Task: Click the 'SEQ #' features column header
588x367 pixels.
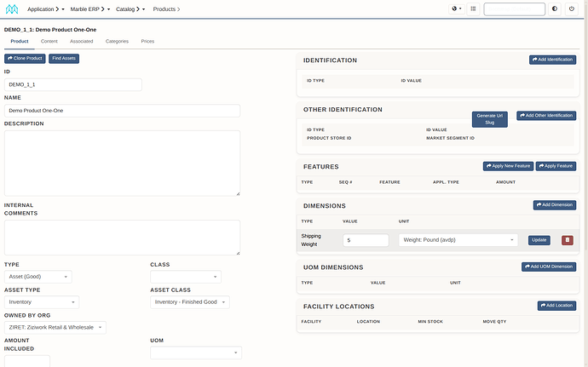Action: pos(345,182)
